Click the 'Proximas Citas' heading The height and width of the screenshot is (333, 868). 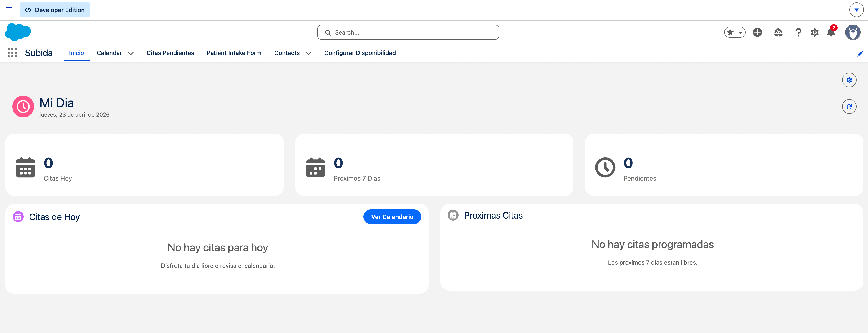tap(493, 215)
